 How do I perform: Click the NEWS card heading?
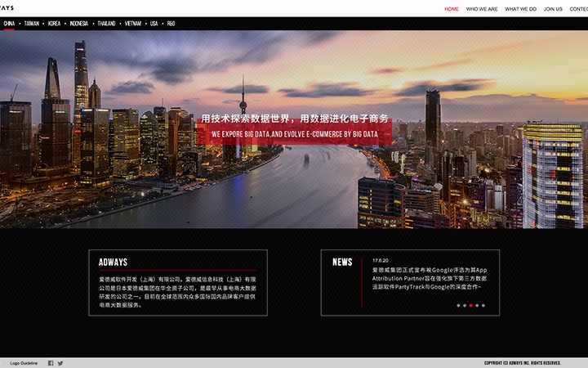point(342,263)
